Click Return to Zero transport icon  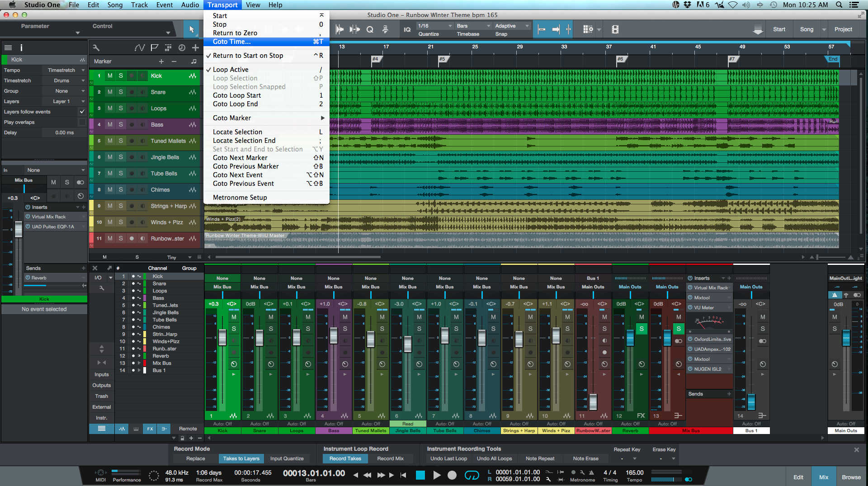pos(403,475)
